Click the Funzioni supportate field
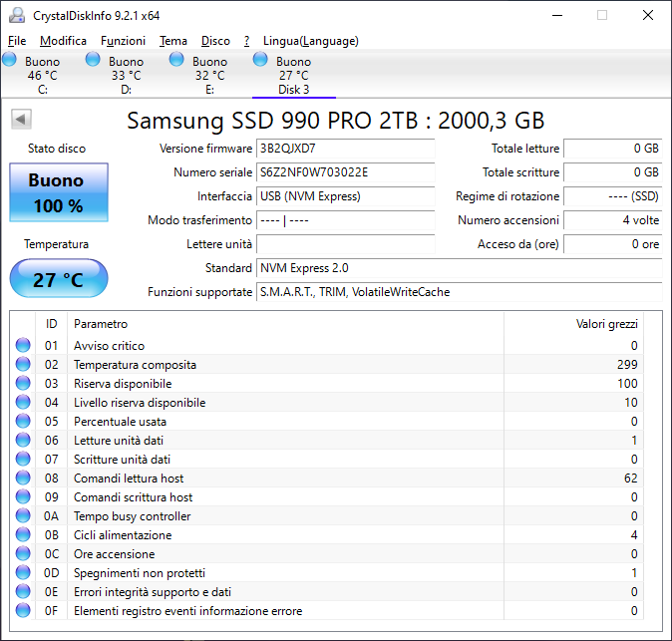The width and height of the screenshot is (672, 641). tap(460, 293)
